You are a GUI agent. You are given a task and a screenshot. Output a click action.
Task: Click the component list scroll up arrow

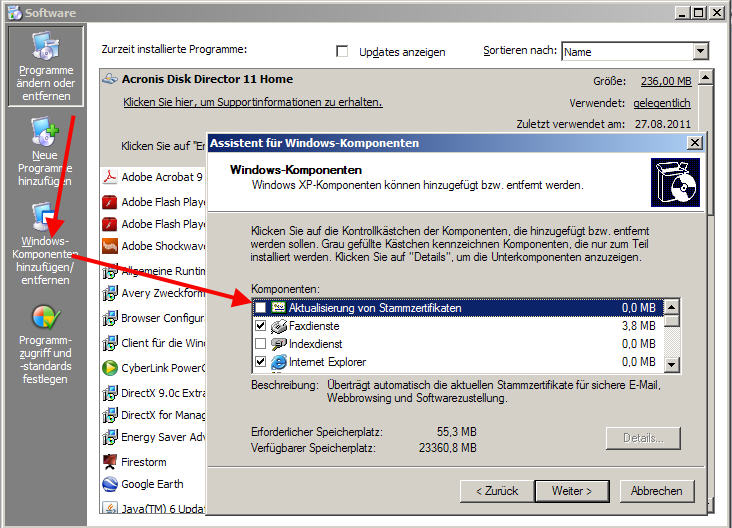point(671,307)
